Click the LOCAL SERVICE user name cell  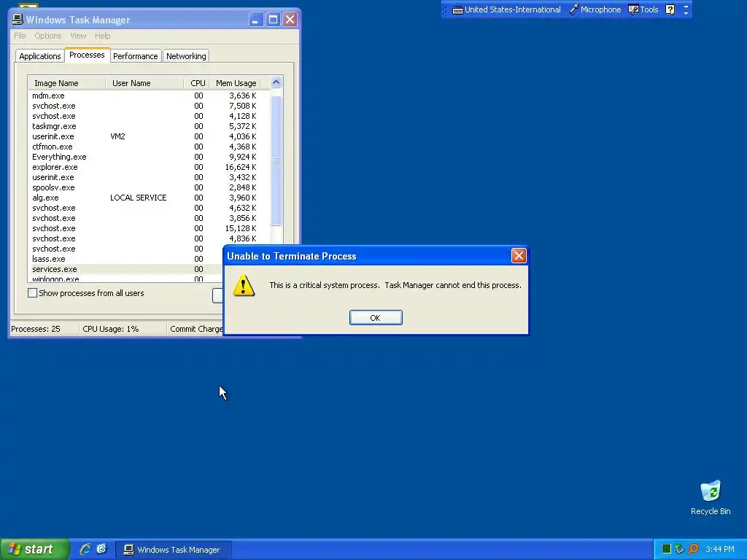pos(138,198)
